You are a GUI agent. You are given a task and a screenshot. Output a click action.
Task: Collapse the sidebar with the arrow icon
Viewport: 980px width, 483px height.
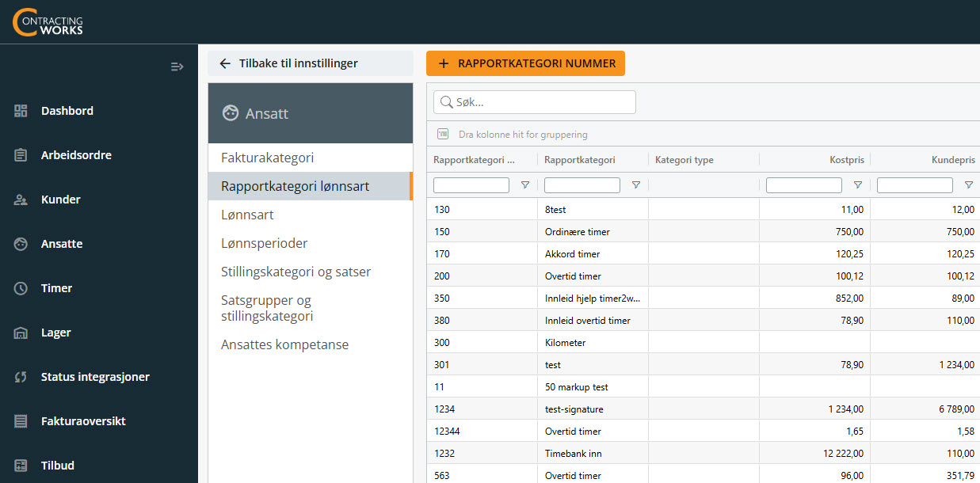point(177,67)
